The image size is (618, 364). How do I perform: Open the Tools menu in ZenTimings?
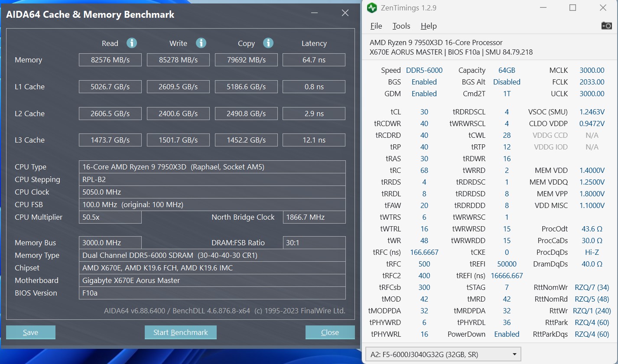click(x=401, y=26)
